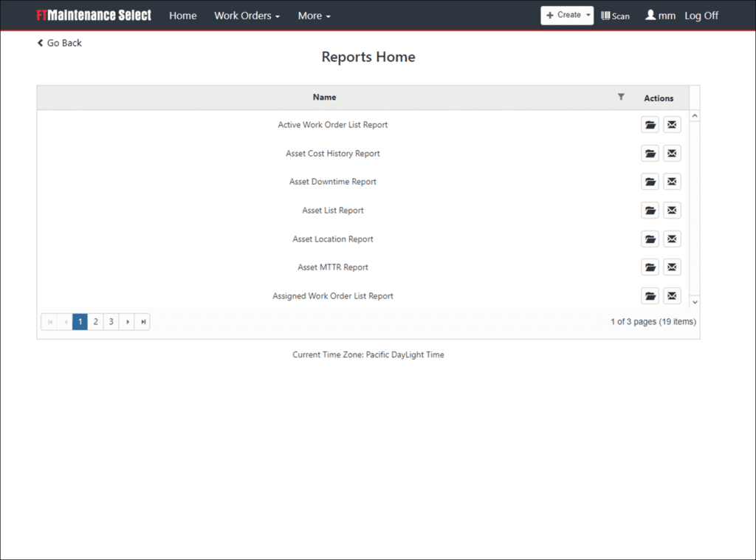Email the Asset MTTR Report
The height and width of the screenshot is (560, 756).
[x=672, y=267]
